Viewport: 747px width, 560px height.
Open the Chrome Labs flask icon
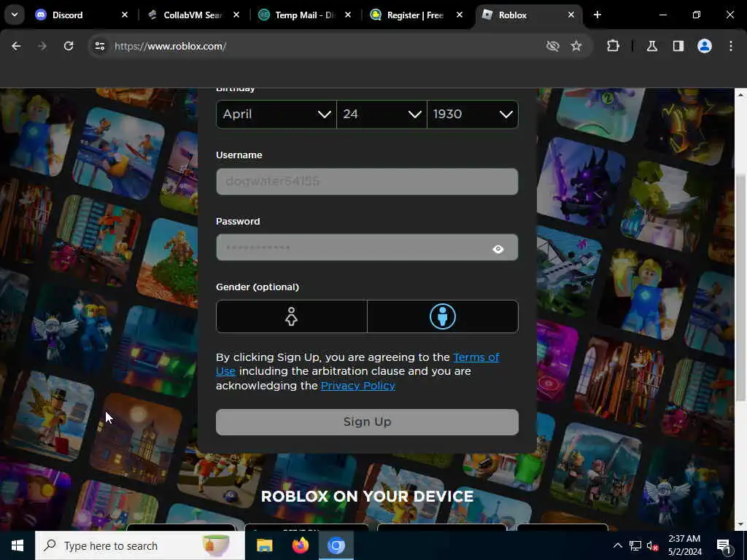[x=652, y=46]
